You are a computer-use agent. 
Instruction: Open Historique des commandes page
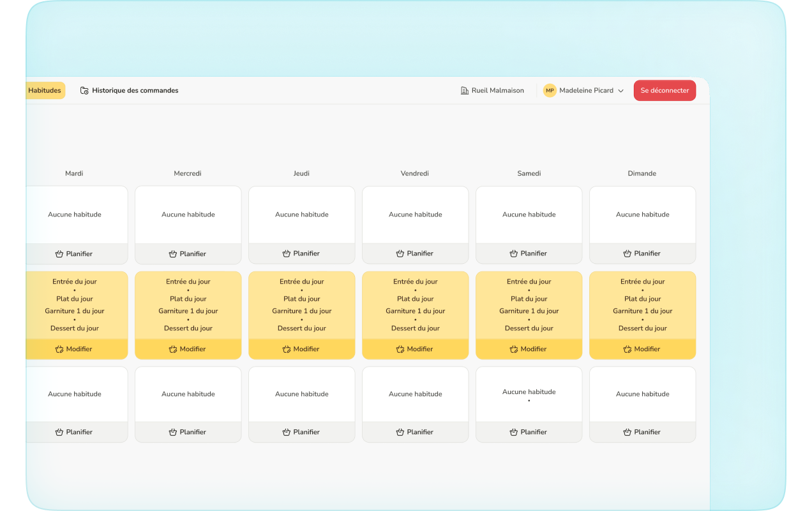point(135,91)
